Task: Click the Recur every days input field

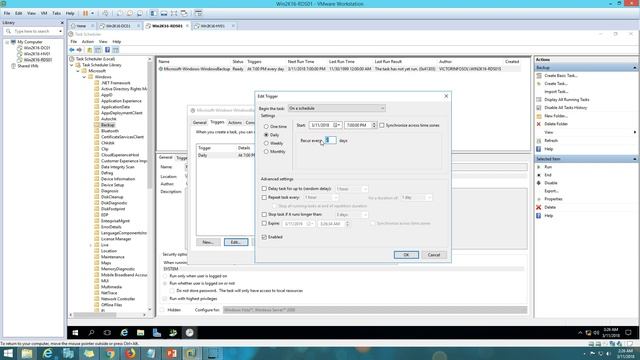Action: coord(331,140)
